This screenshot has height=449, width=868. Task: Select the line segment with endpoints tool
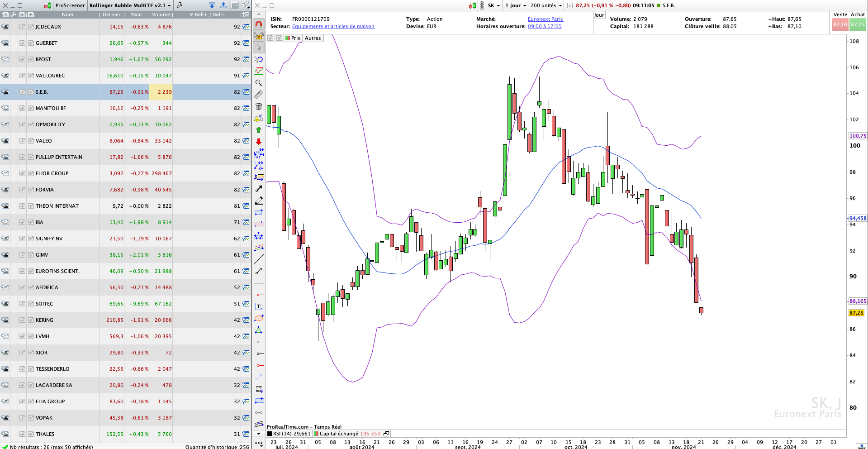259,271
